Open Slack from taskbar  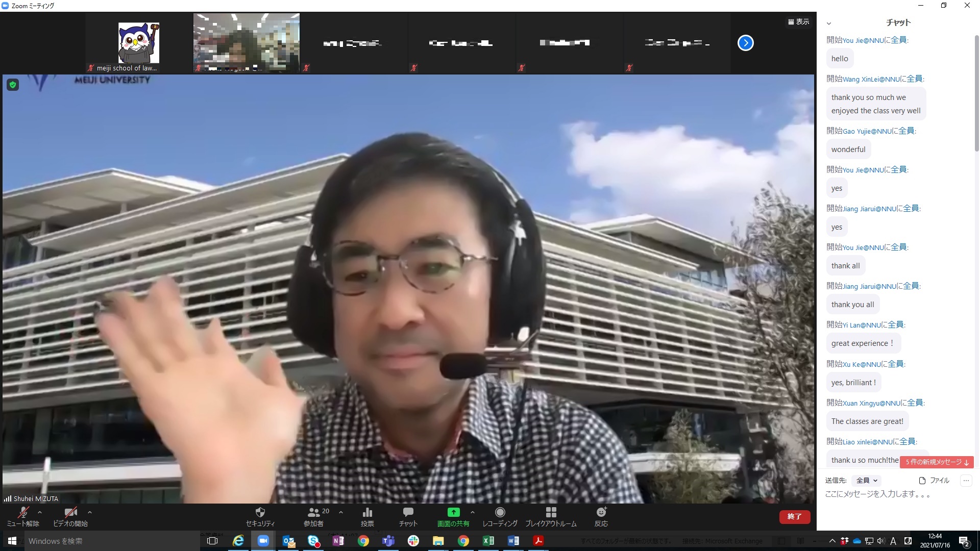(413, 541)
